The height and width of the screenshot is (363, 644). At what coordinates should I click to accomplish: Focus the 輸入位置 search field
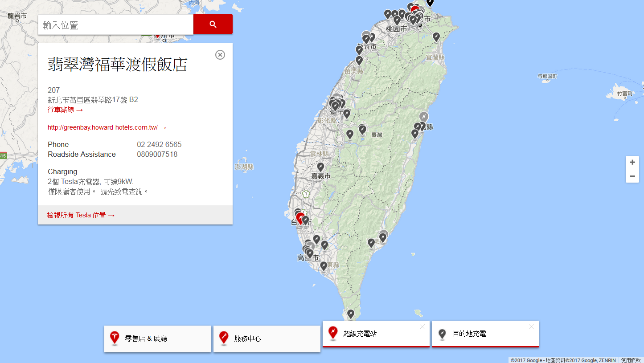(115, 24)
